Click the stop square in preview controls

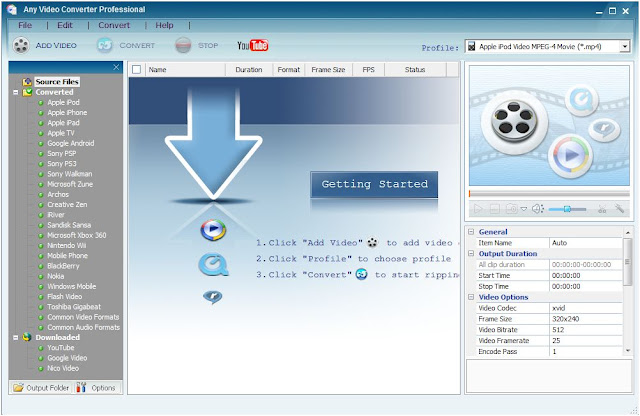(x=494, y=209)
